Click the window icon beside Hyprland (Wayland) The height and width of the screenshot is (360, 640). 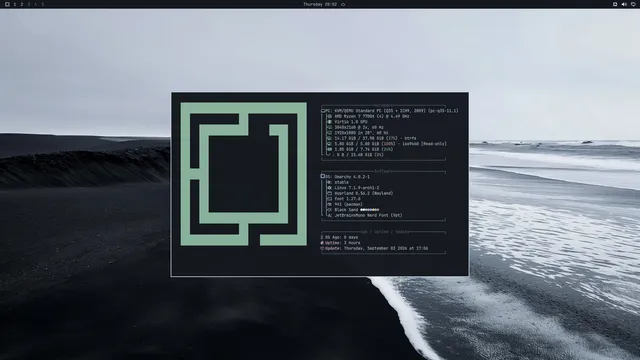pyautogui.click(x=329, y=193)
